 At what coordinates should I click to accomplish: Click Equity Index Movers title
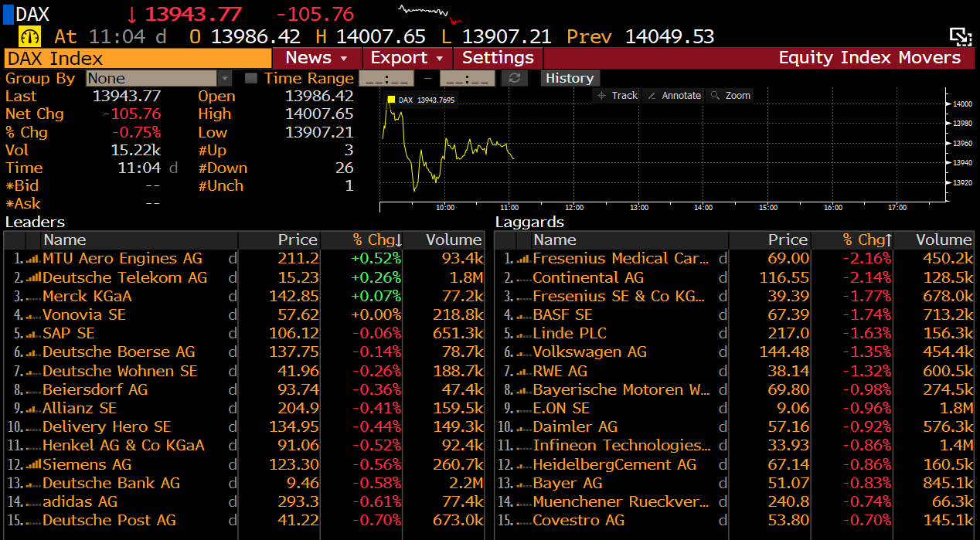(x=869, y=58)
